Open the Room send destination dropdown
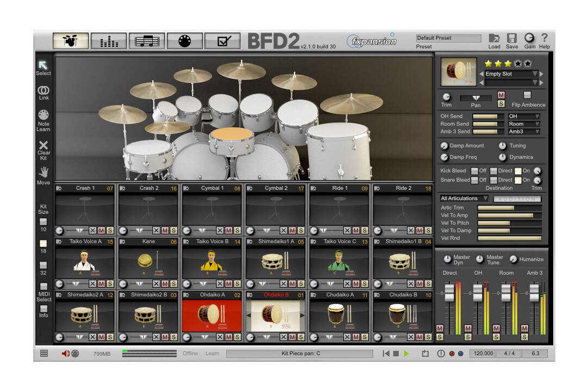Screen dimensions: 588x390 coord(523,124)
